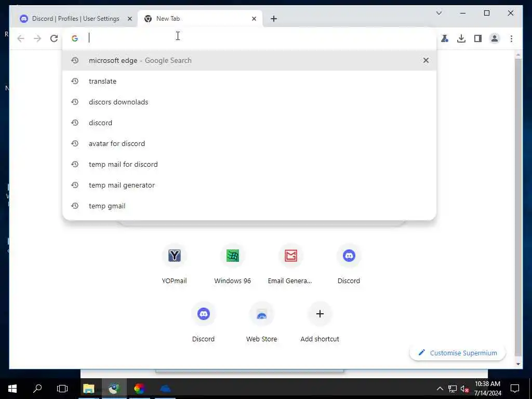Remove the microsoft edge suggestion
The image size is (532, 399).
click(x=426, y=60)
